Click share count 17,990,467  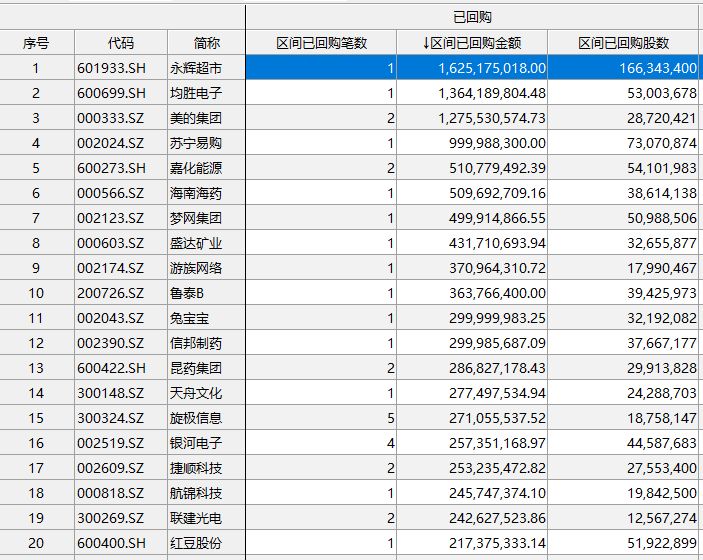662,268
